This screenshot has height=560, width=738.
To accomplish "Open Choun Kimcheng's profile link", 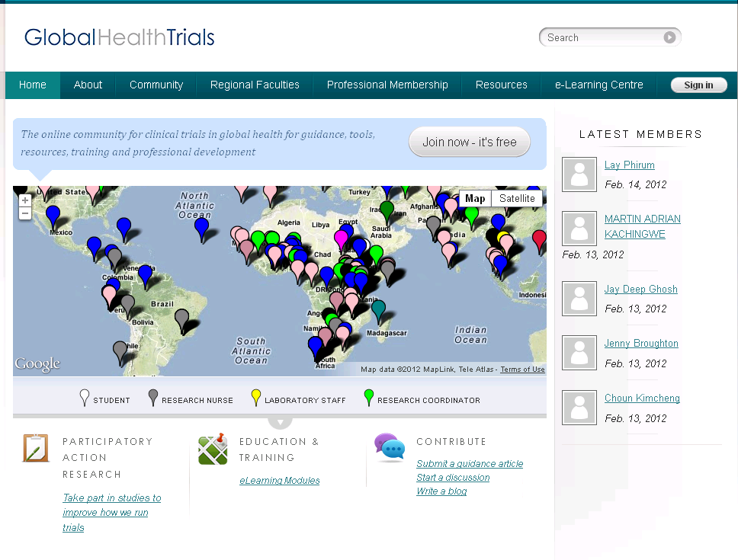I will point(642,398).
